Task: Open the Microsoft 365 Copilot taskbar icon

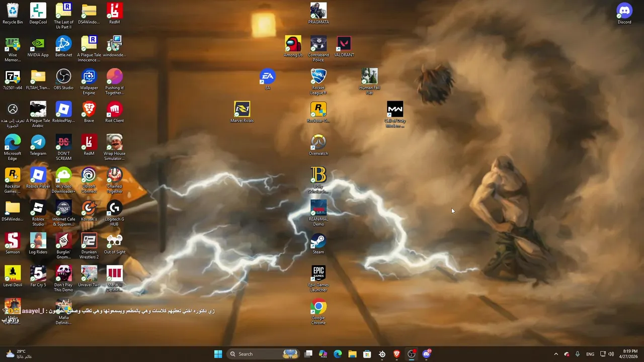Action: 323,354
